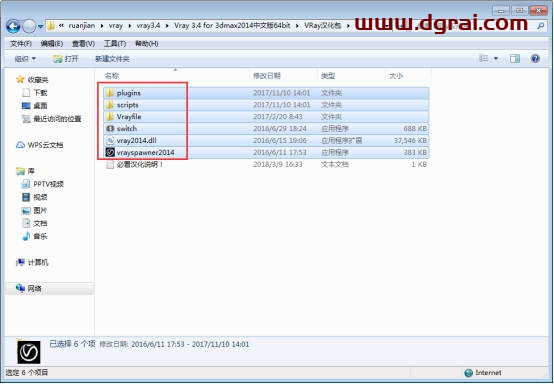This screenshot has height=384, width=554.
Task: Click the scripts folder icon
Action: click(110, 105)
